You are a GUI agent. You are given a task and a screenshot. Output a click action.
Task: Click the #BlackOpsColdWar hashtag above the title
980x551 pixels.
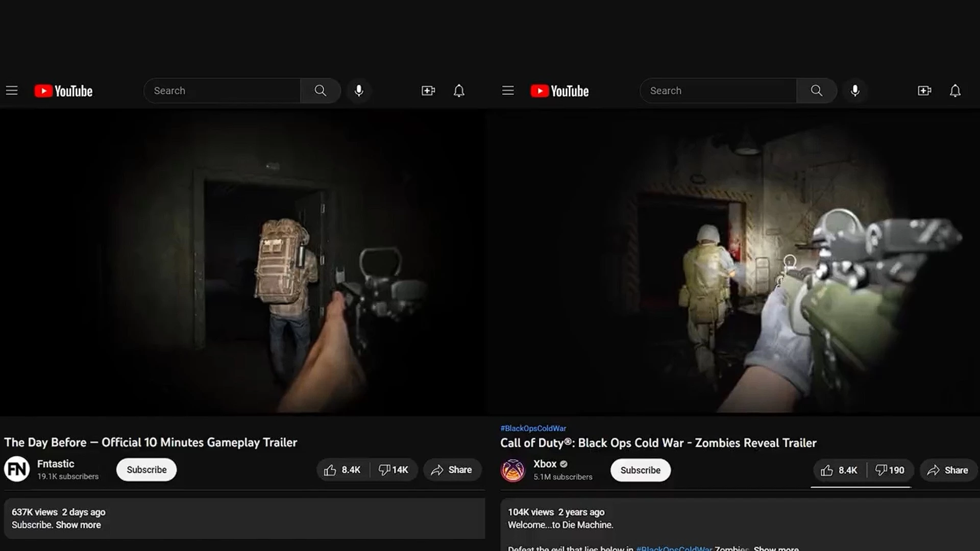533,429
